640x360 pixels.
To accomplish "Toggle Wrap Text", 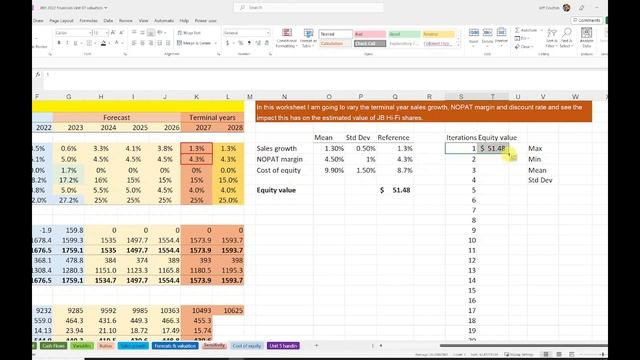I will point(189,33).
